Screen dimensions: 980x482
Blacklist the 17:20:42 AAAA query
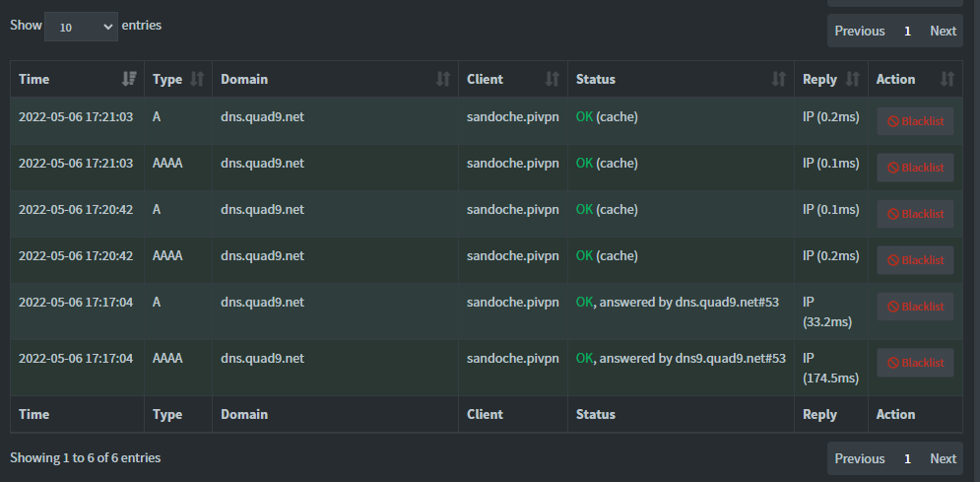click(915, 260)
